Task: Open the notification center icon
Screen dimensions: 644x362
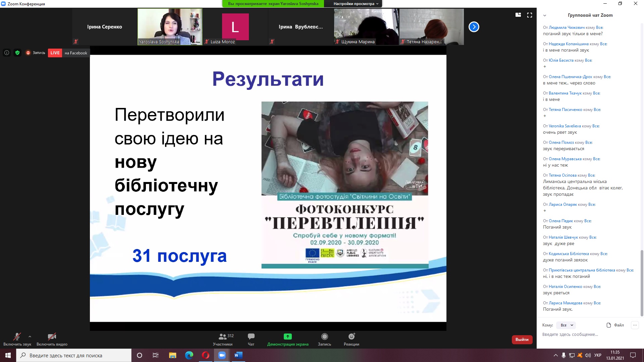Action: (x=633, y=355)
